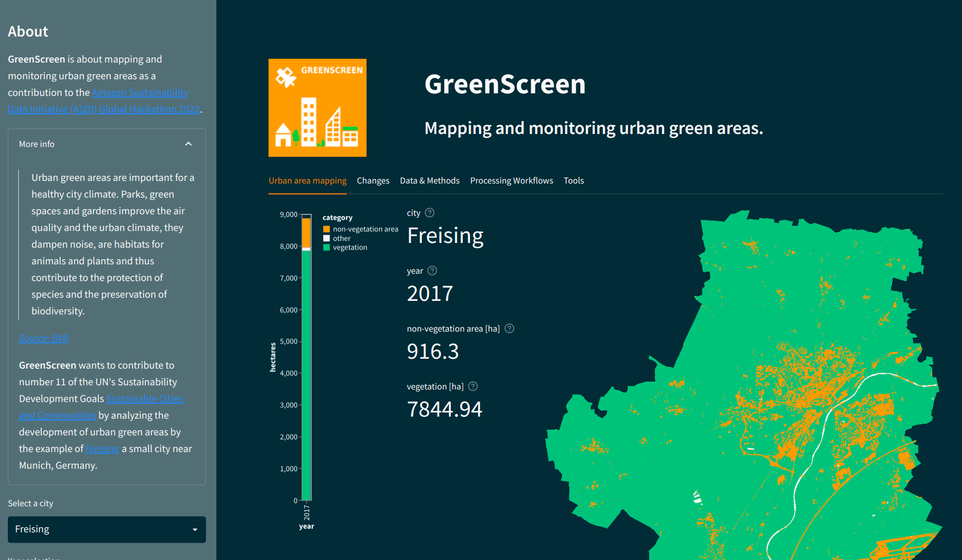Click the dropdown arrow beside Freising
The height and width of the screenshot is (560, 962).
tap(196, 529)
